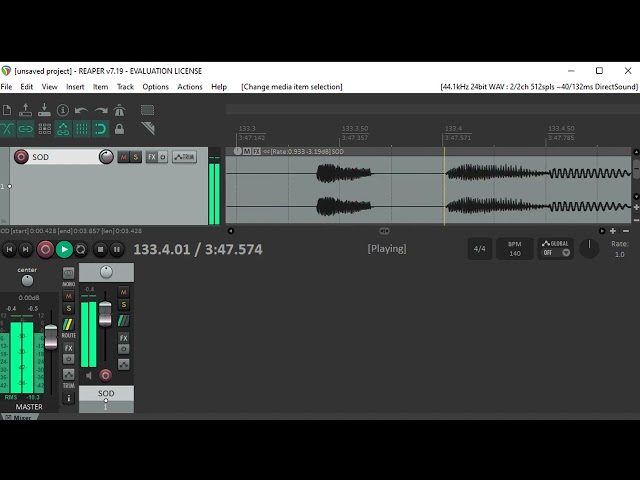Open FX chain for SOD track panel

(152, 157)
